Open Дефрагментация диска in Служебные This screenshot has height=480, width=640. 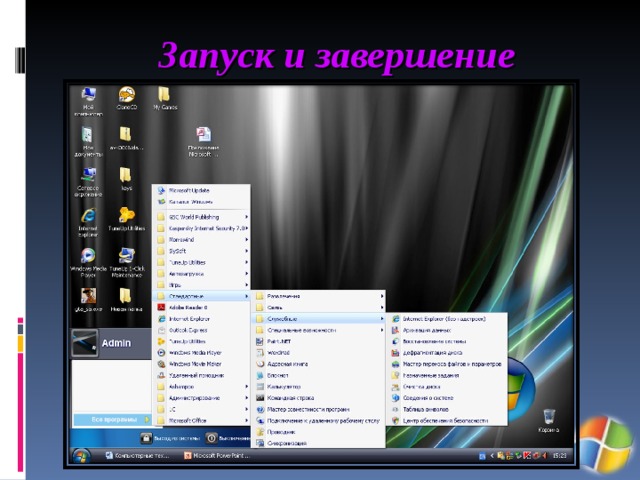(447, 353)
